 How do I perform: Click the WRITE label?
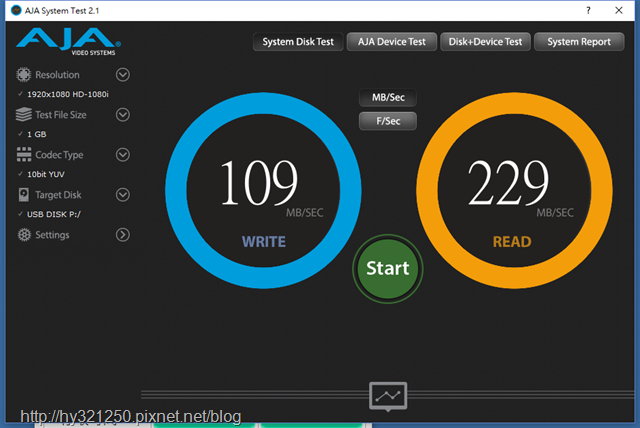tap(264, 242)
